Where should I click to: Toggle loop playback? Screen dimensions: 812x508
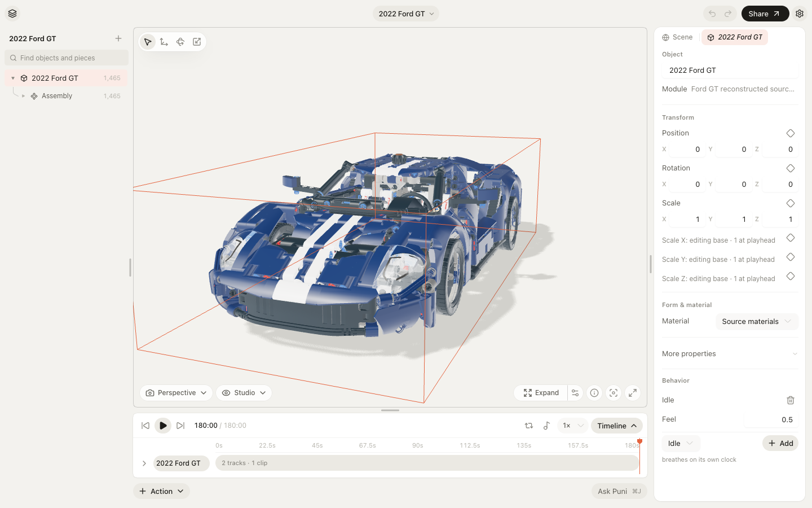pos(529,426)
